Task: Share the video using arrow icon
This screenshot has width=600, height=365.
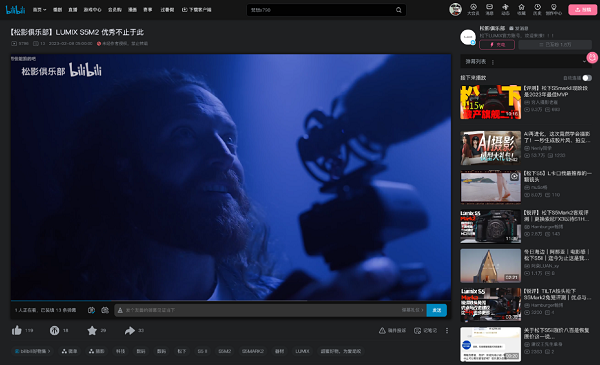Action: tap(130, 330)
